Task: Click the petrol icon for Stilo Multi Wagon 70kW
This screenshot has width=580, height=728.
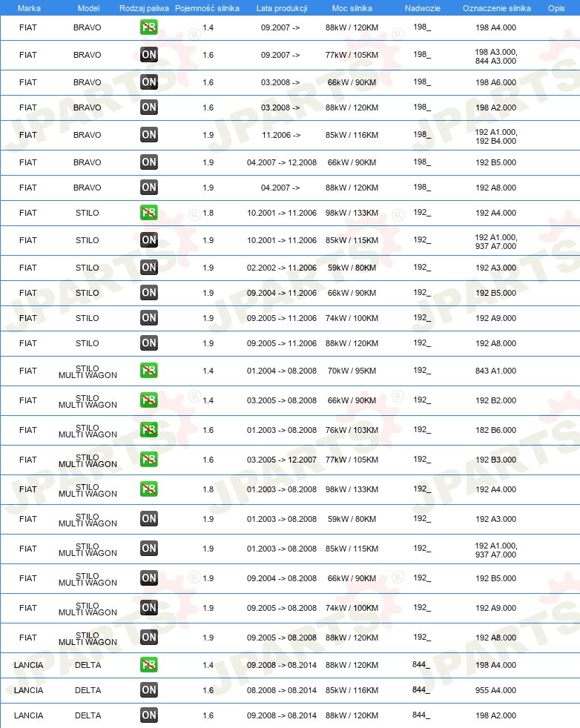Action: pyautogui.click(x=148, y=371)
